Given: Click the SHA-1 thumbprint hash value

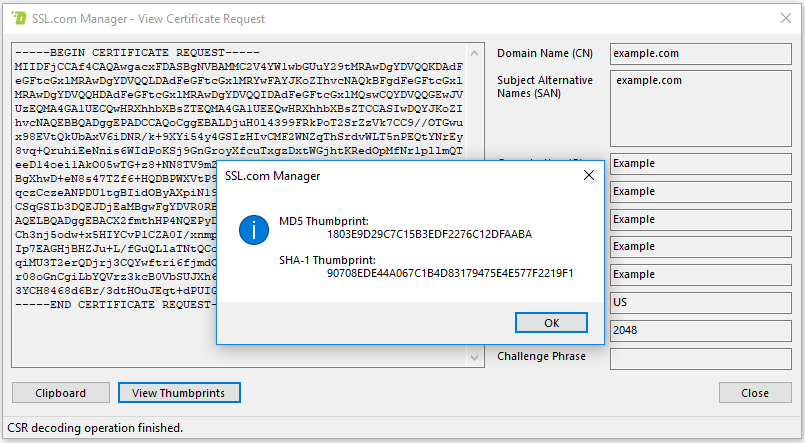Looking at the screenshot, I should (450, 273).
